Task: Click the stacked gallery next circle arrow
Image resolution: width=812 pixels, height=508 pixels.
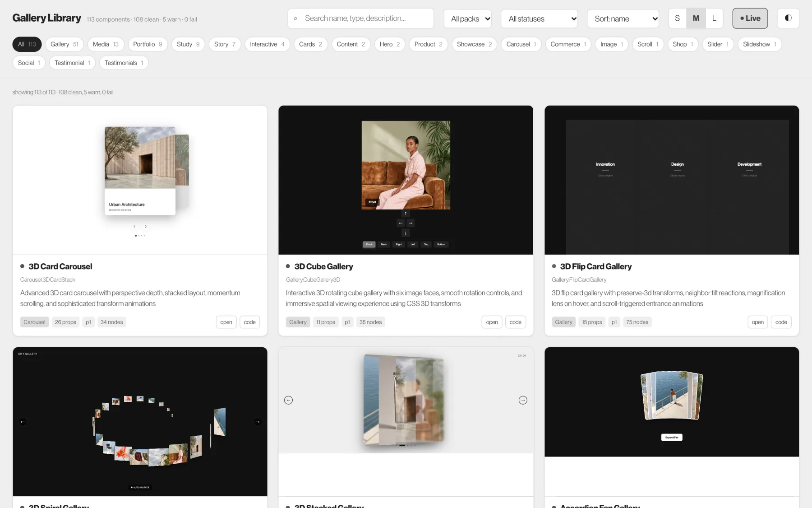Action: [x=523, y=400]
